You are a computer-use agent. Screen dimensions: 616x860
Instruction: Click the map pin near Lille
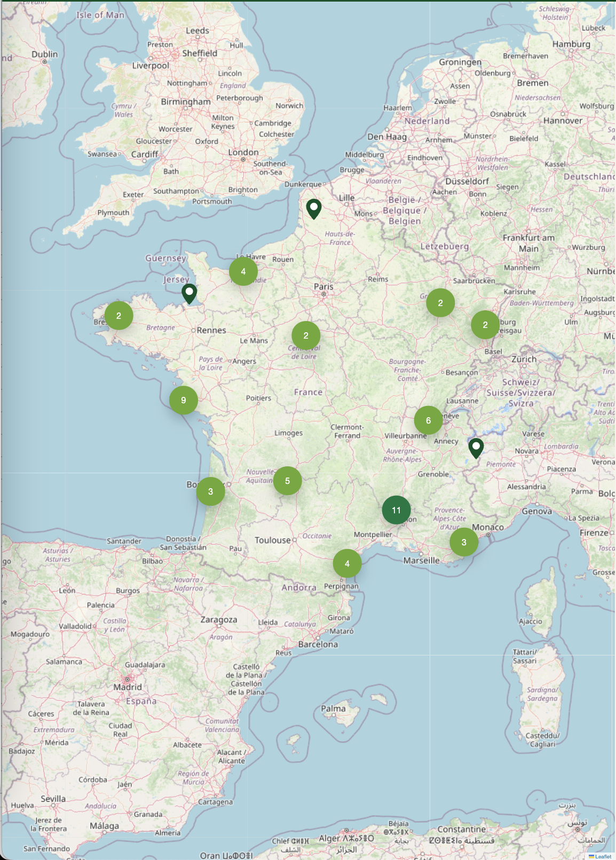point(314,208)
